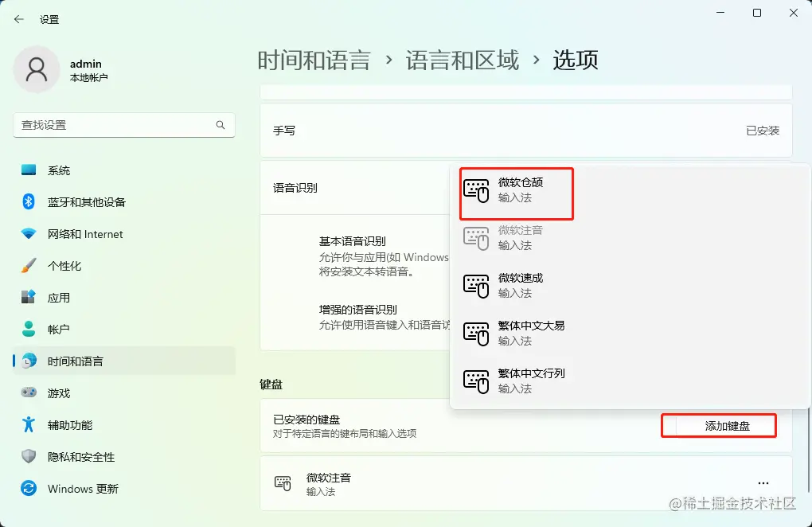
Task: Click the keyboard icon beside 繁体中文大易
Action: (476, 334)
